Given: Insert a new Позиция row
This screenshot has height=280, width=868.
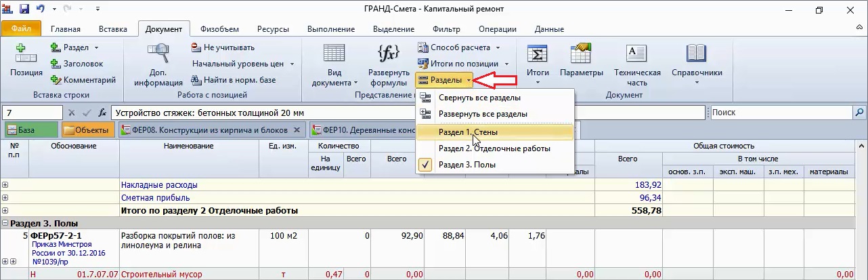Looking at the screenshot, I should (26, 60).
